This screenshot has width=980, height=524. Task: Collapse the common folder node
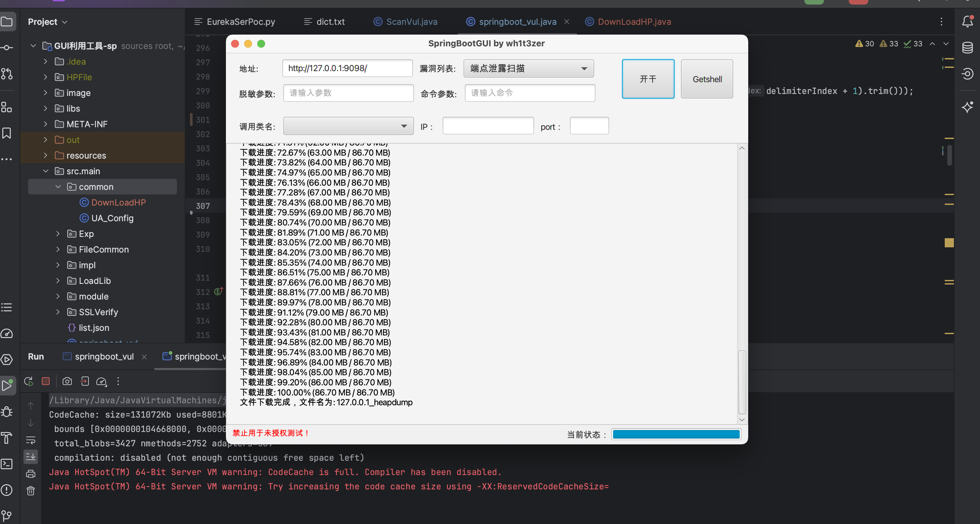tap(58, 187)
